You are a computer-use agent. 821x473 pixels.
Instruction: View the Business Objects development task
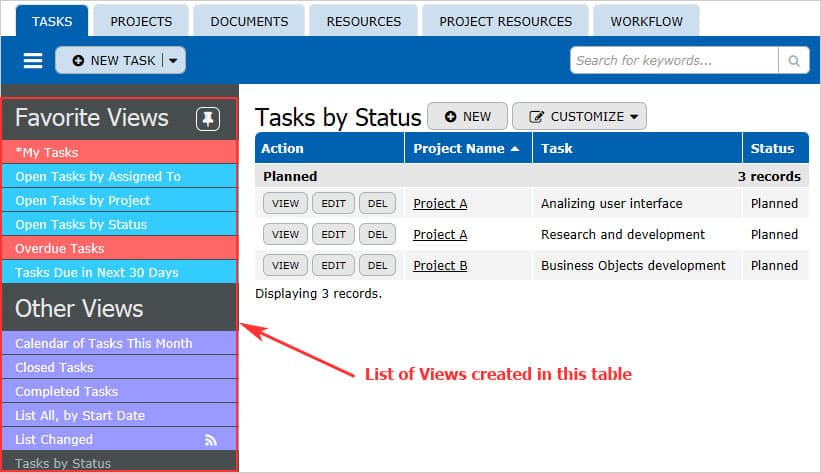pos(285,265)
